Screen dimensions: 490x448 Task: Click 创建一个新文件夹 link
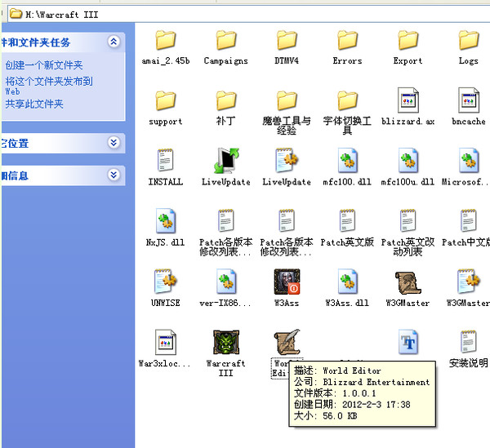tap(44, 65)
